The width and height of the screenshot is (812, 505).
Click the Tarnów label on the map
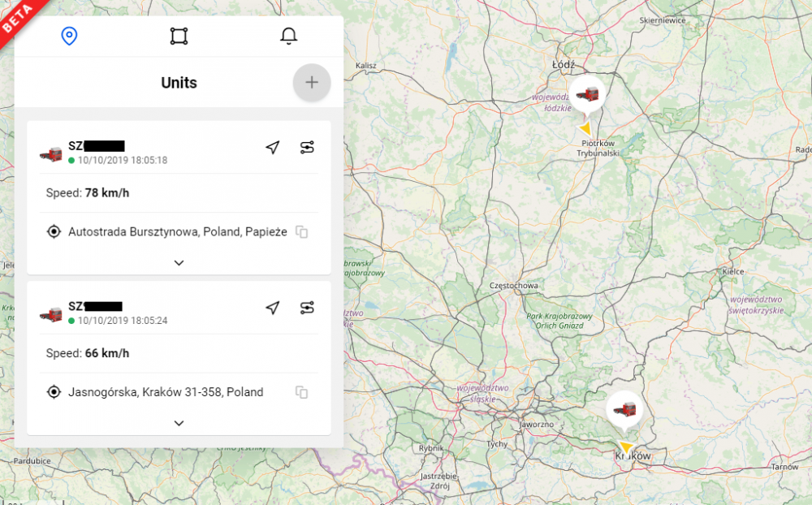(784, 467)
